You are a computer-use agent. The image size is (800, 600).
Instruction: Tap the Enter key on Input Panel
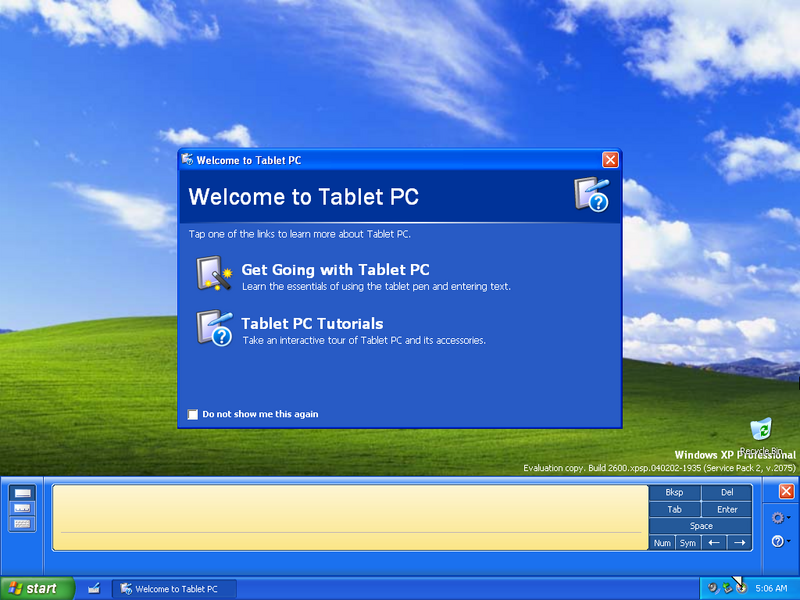(x=727, y=509)
